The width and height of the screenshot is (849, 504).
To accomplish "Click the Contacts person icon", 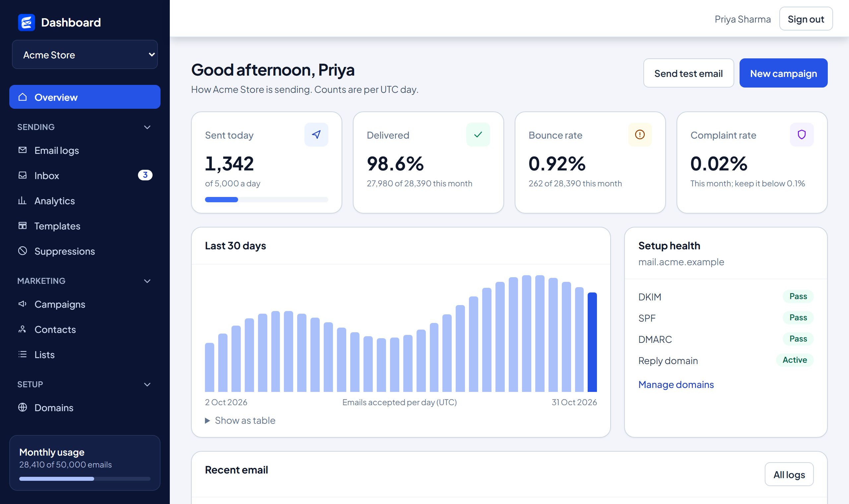I will coord(23,329).
